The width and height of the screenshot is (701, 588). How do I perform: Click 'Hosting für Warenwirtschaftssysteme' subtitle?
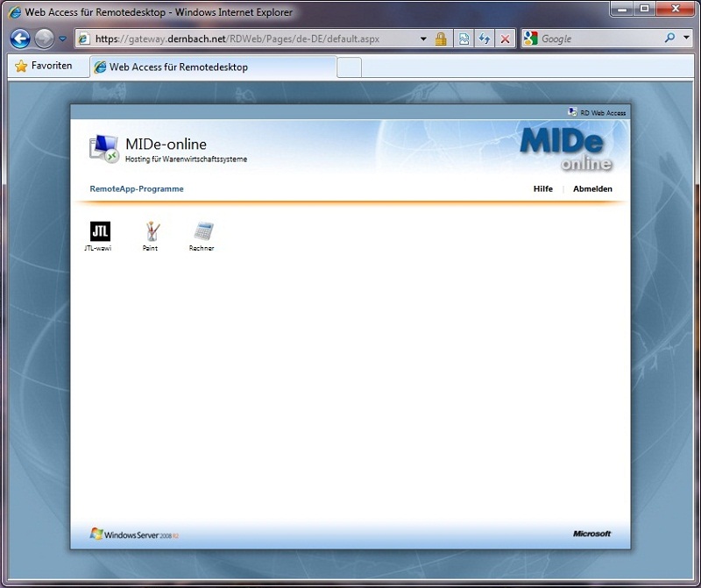coord(186,159)
